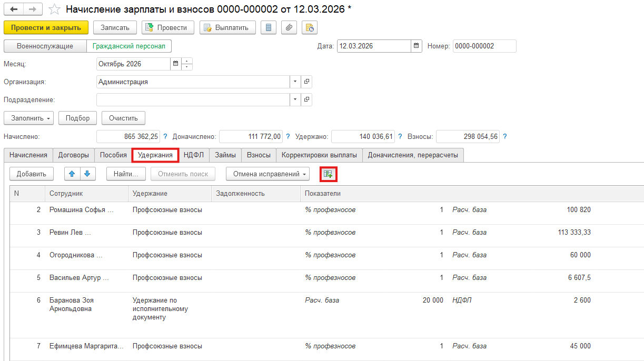The height and width of the screenshot is (361, 644).
Task: Click the Удержано amount field 140 036,61
Action: [363, 136]
